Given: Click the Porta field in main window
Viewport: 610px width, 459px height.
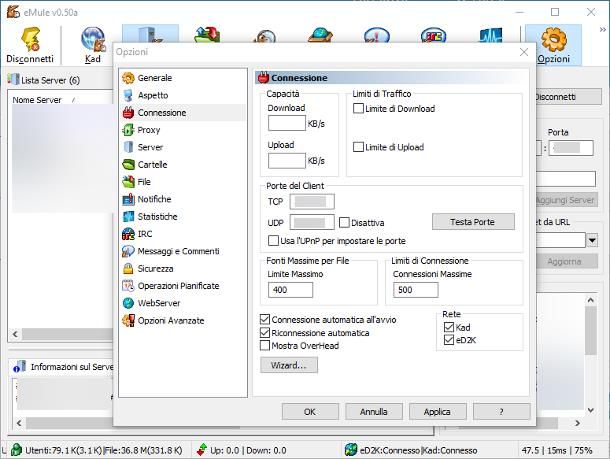Looking at the screenshot, I should [571, 148].
